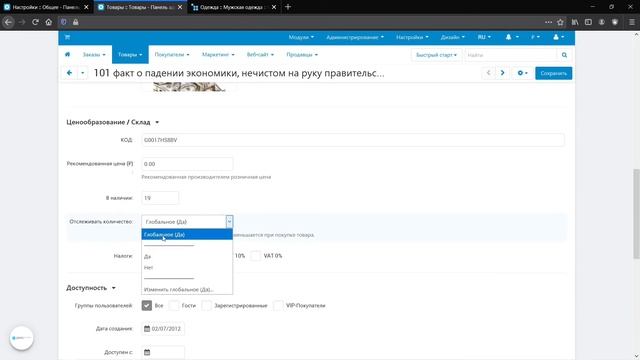Image resolution: width=640 pixels, height=360 pixels.
Task: Open the gear actions menu
Action: click(x=522, y=73)
